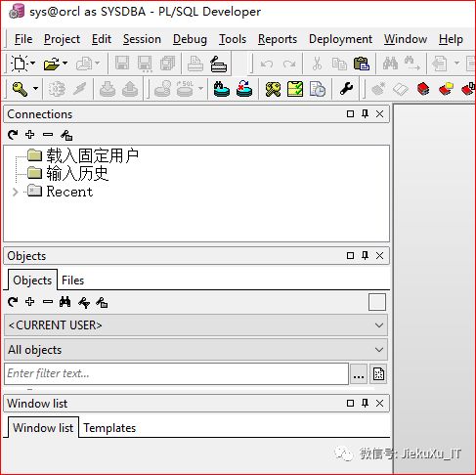
Task: Refresh the Connections list
Action: pos(13,134)
